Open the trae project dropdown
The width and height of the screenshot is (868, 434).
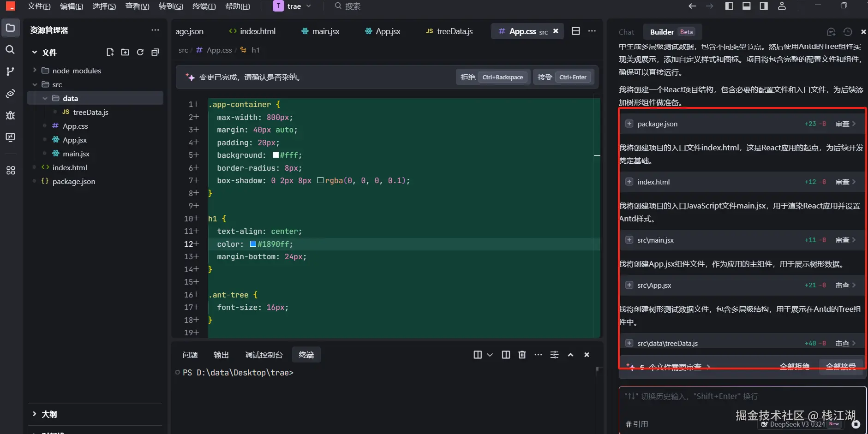pos(293,6)
